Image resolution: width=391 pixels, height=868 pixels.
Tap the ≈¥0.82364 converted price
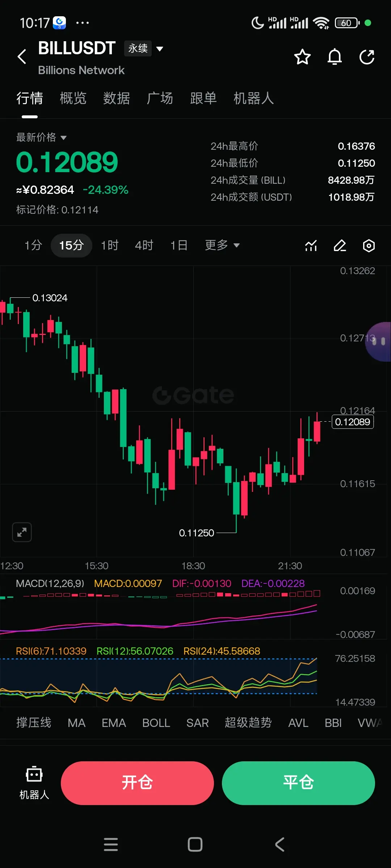(x=45, y=190)
